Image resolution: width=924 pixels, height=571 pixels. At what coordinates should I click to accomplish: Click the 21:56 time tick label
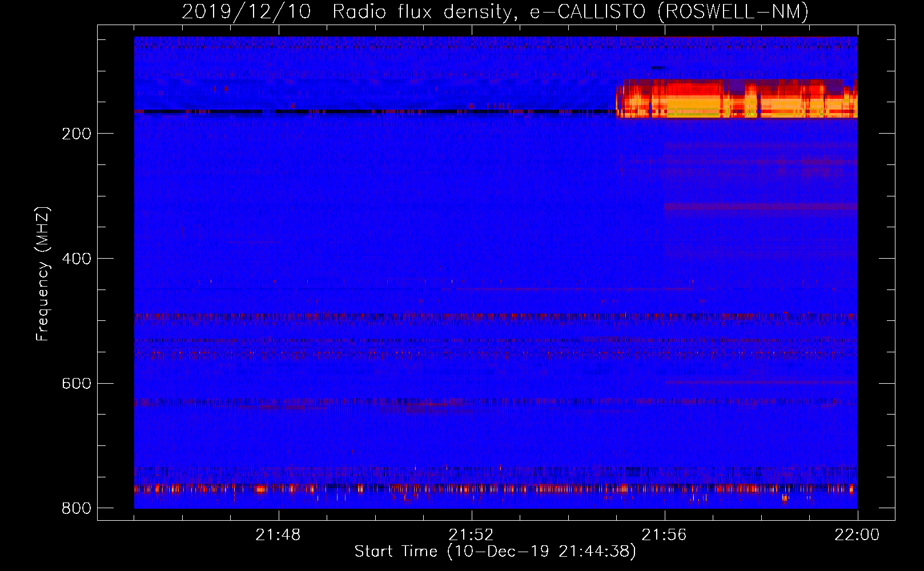pyautogui.click(x=664, y=535)
